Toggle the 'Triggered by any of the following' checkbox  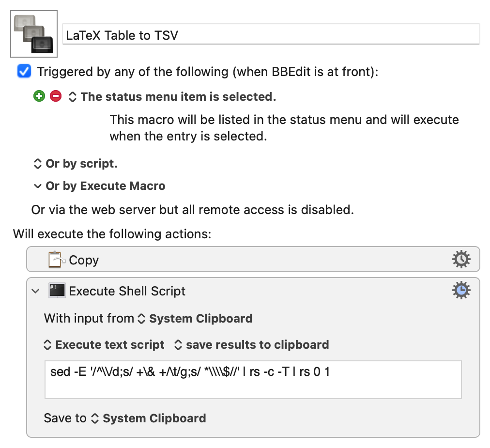[24, 72]
